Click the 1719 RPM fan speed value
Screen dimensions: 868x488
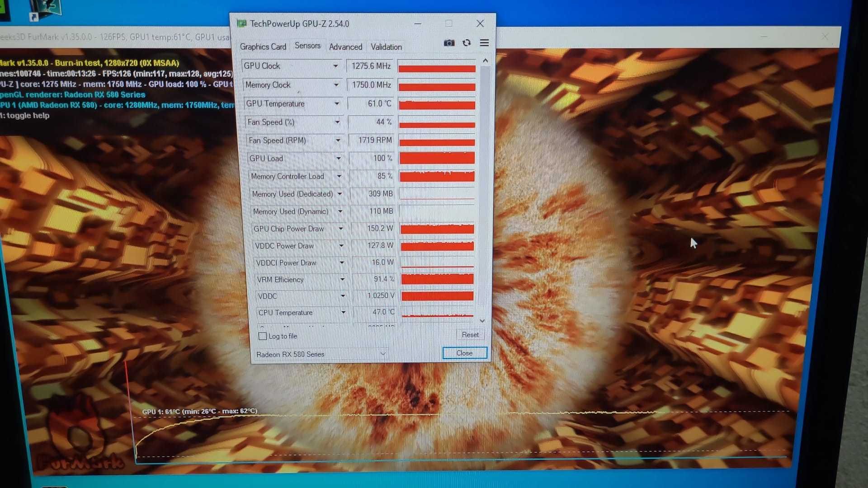click(x=375, y=140)
